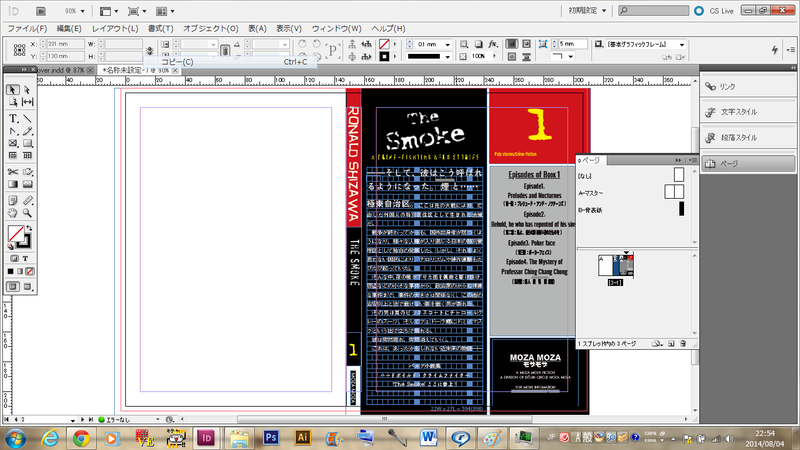Open stroke type line style dropdown

point(447,57)
